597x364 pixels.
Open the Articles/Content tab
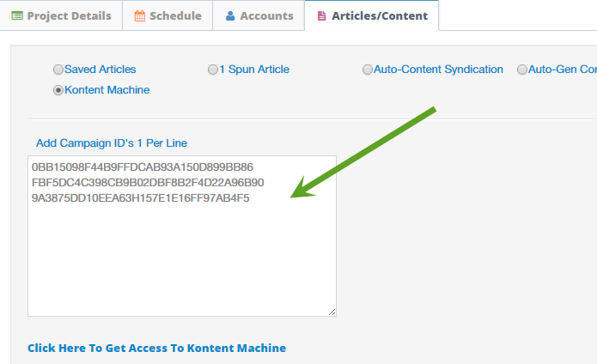(x=372, y=15)
